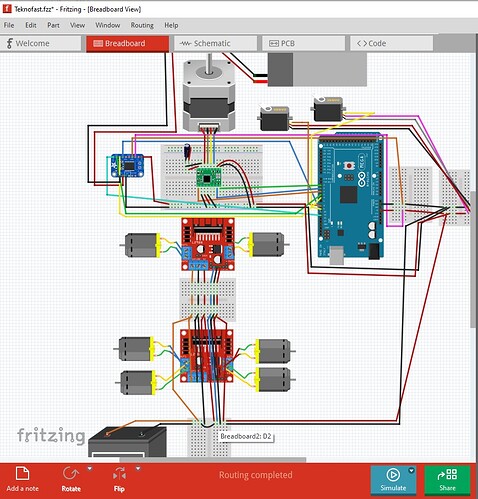
Task: Click the Fritzing app logo in title bar
Action: click(7, 9)
